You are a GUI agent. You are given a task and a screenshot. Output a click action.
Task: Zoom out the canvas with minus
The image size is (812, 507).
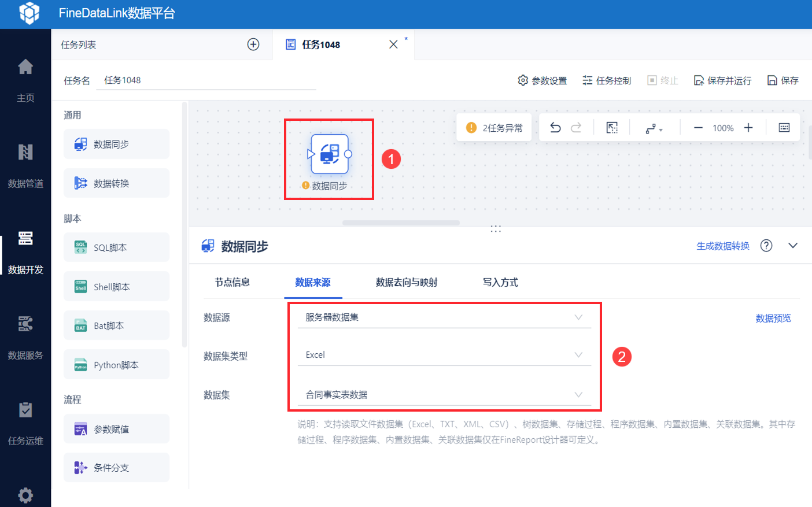[x=698, y=128]
